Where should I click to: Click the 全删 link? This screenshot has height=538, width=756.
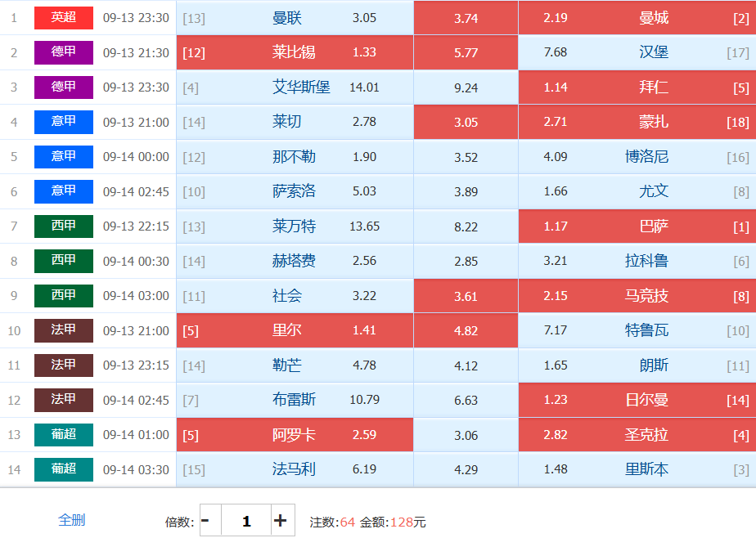click(x=71, y=520)
